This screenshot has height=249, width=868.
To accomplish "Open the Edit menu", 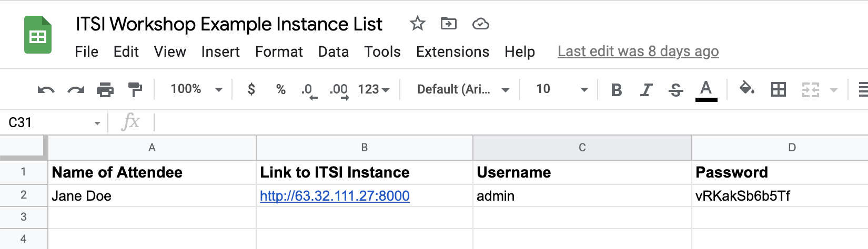I will click(x=126, y=52).
